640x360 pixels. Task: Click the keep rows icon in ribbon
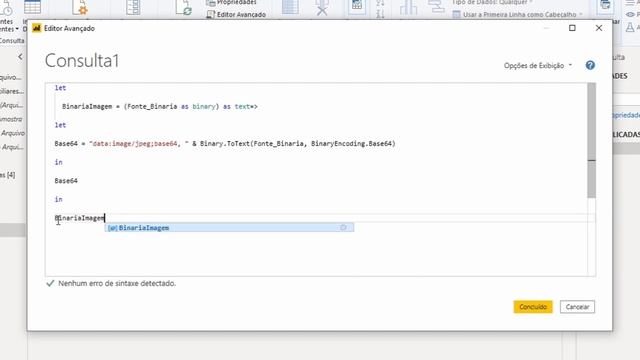pos(357,7)
